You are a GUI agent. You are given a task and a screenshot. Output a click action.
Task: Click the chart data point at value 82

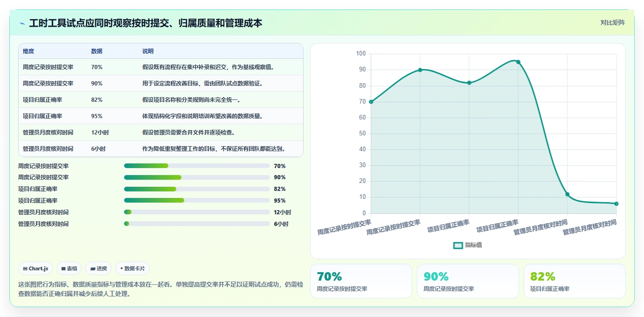469,83
